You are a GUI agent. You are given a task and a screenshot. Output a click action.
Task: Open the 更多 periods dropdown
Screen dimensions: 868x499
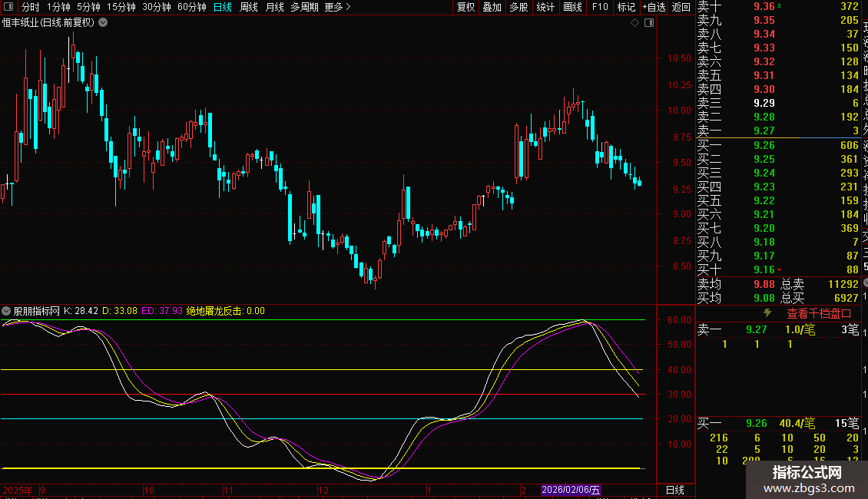pyautogui.click(x=337, y=7)
